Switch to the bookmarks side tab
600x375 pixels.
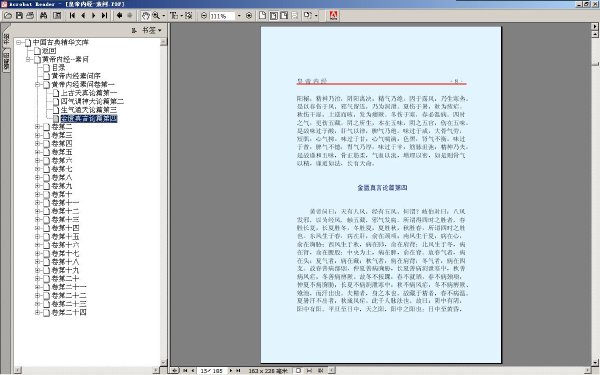(6, 38)
